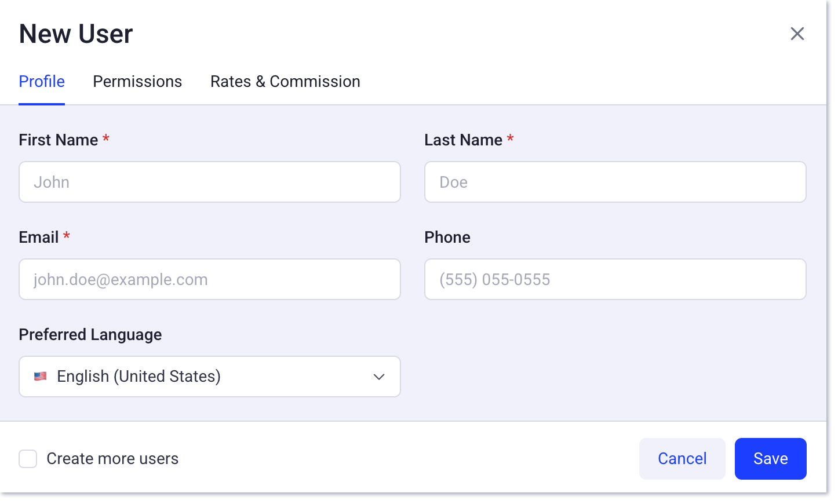
Task: Enable the Create more users checkbox
Action: click(28, 459)
